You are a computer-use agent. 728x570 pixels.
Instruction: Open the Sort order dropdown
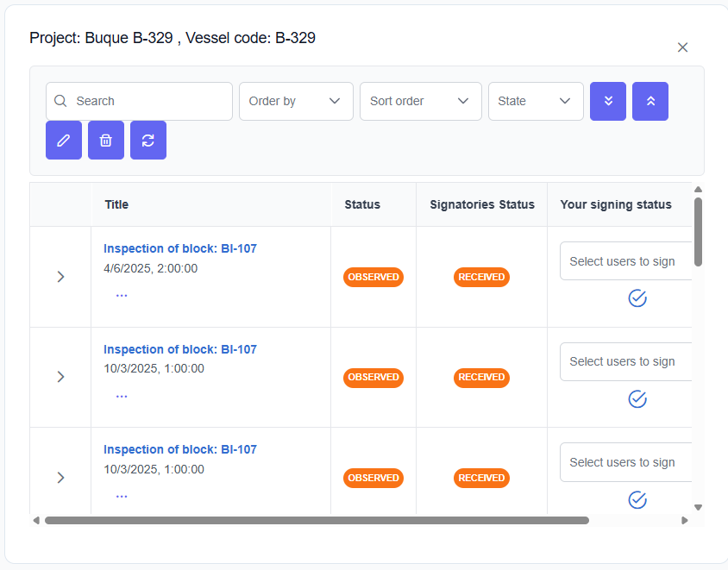click(x=420, y=101)
